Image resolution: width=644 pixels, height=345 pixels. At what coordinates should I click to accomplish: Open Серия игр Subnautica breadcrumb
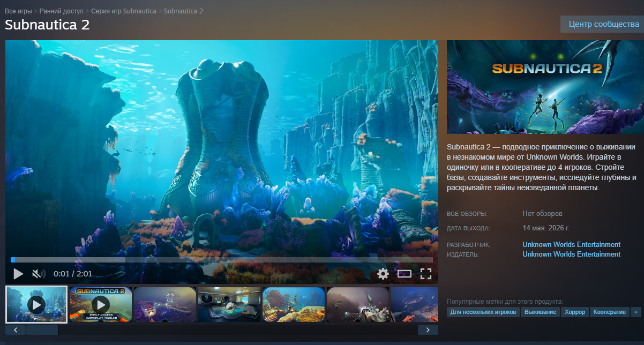click(x=124, y=11)
